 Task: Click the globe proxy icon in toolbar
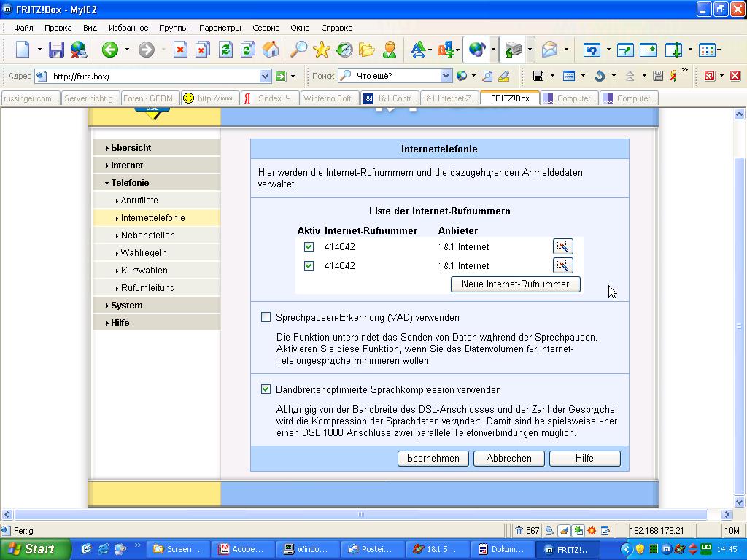click(x=476, y=50)
